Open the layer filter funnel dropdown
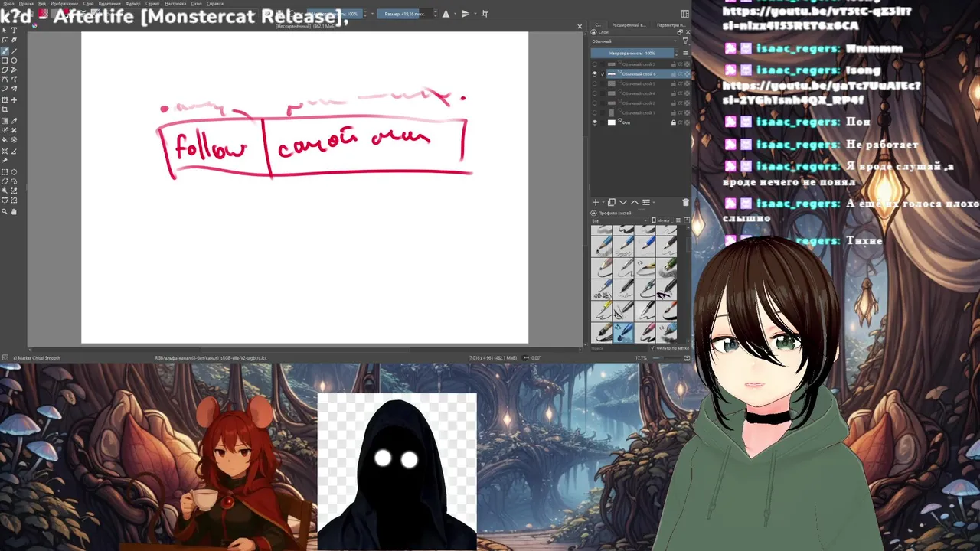 click(685, 41)
